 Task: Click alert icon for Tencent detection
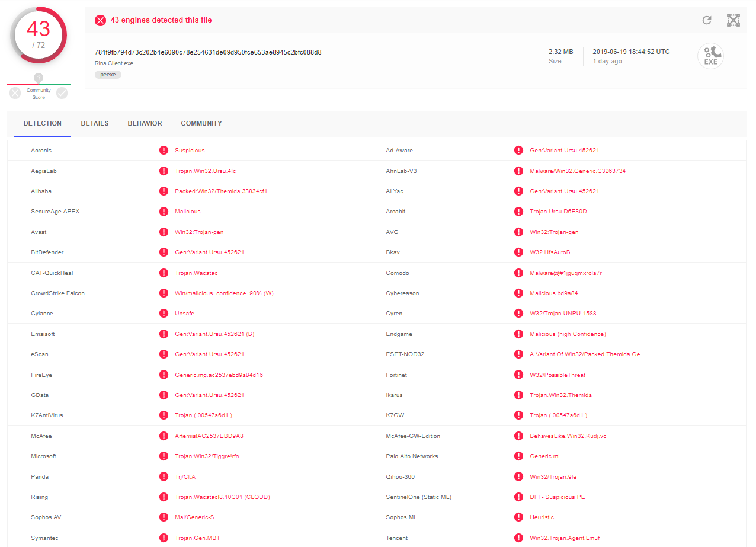(518, 538)
